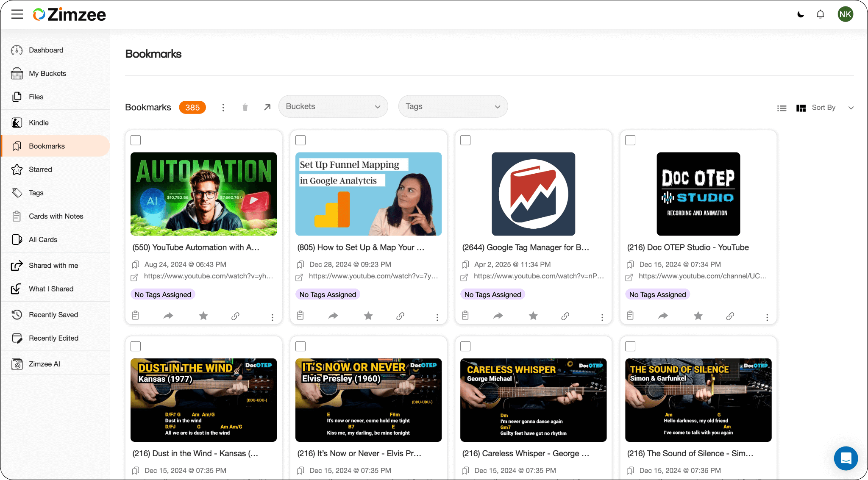
Task: Select the Funnel Mapping card checkbox
Action: tap(300, 140)
